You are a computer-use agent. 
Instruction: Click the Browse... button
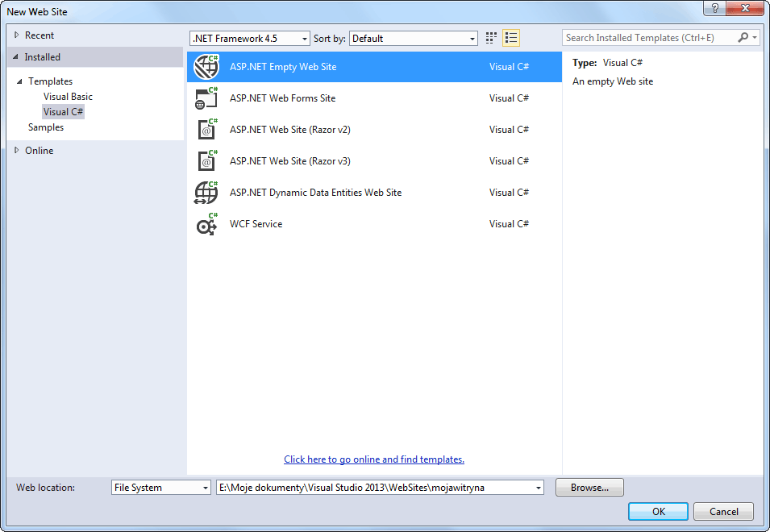[x=589, y=488]
